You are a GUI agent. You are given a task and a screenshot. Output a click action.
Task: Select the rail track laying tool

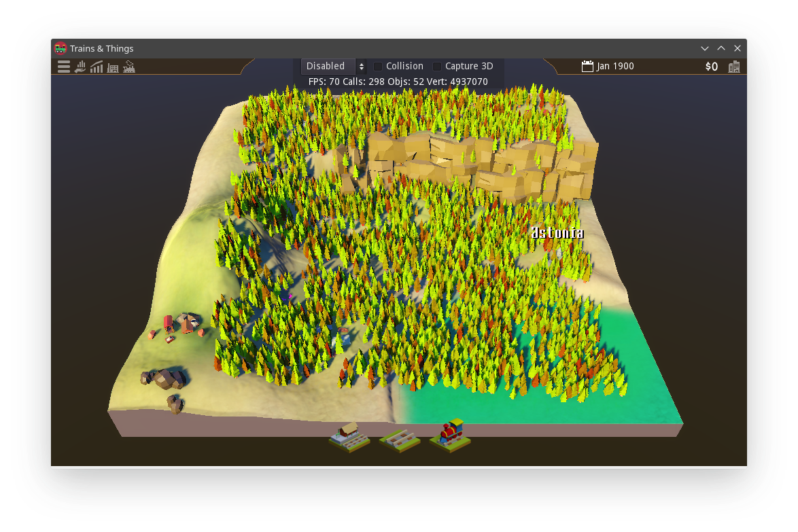(x=400, y=440)
